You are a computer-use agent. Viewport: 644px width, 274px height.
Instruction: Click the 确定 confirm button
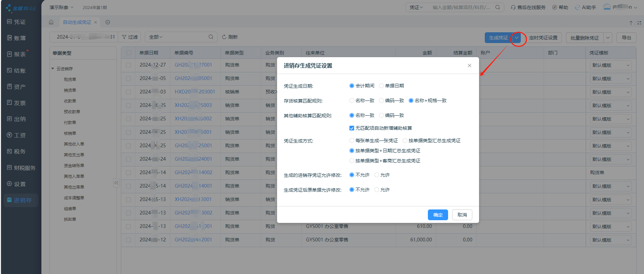(438, 215)
